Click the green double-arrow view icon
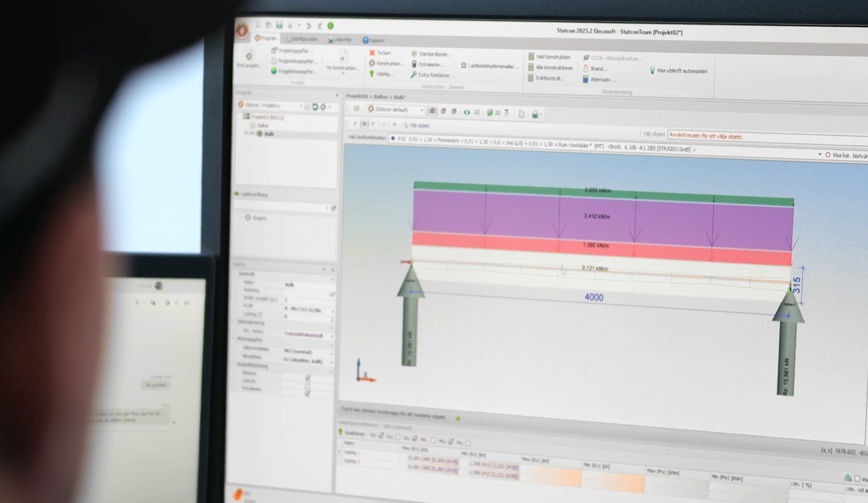868x503 pixels. 466,112
